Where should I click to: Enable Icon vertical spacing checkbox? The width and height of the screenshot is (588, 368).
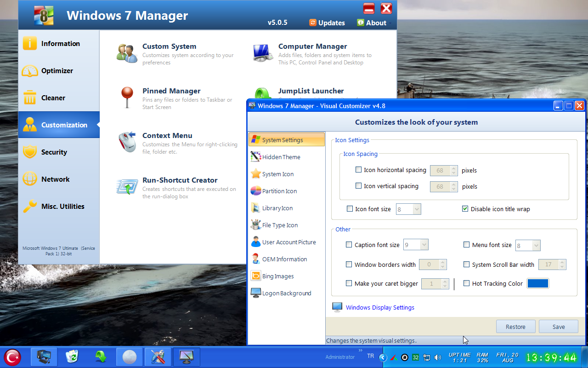tap(359, 186)
